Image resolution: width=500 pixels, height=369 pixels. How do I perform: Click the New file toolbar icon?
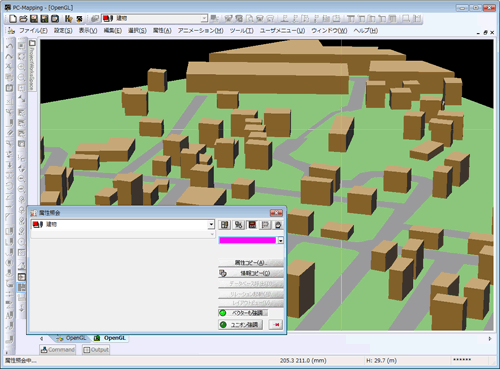pos(13,19)
